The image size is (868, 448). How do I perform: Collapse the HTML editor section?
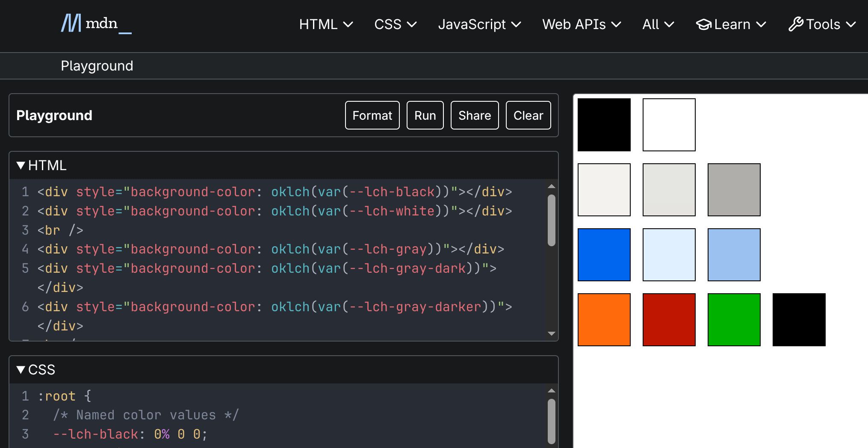pyautogui.click(x=21, y=165)
